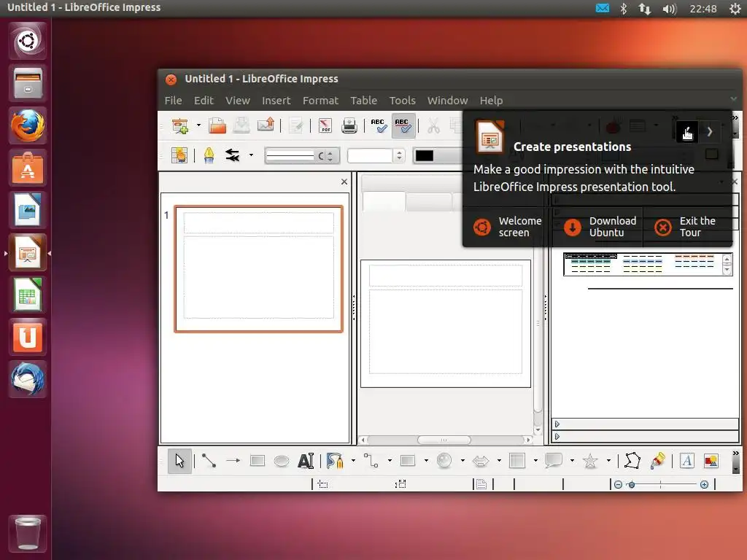Click the Arrow Style icon

tap(233, 155)
